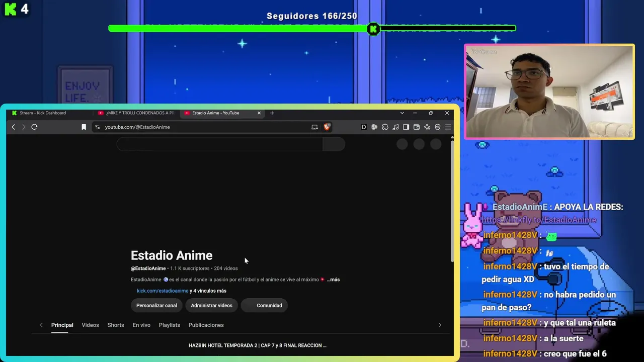This screenshot has width=644, height=362.
Task: Open the Brave Wallet icon
Action: click(x=417, y=127)
